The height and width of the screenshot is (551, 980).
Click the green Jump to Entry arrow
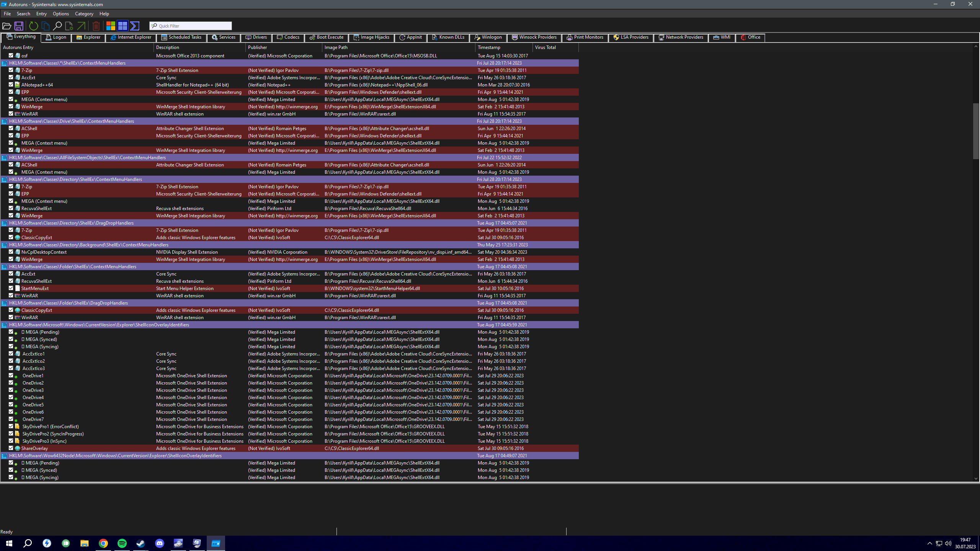pos(81,26)
